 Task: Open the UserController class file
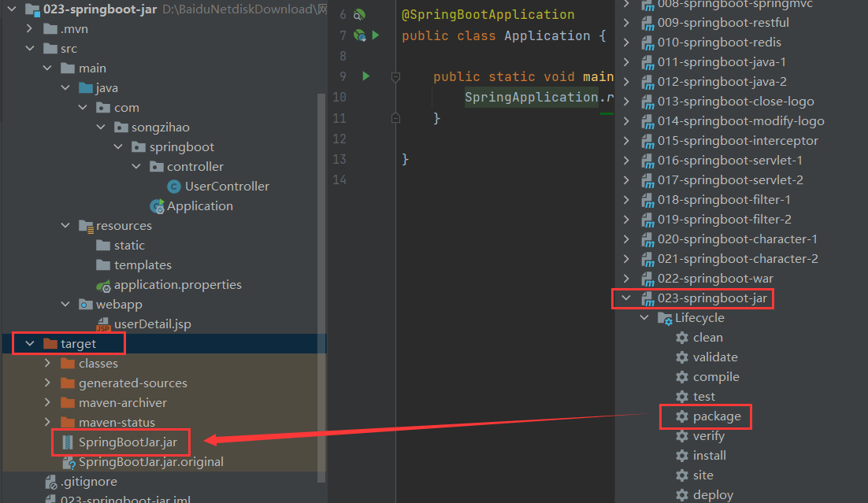226,187
